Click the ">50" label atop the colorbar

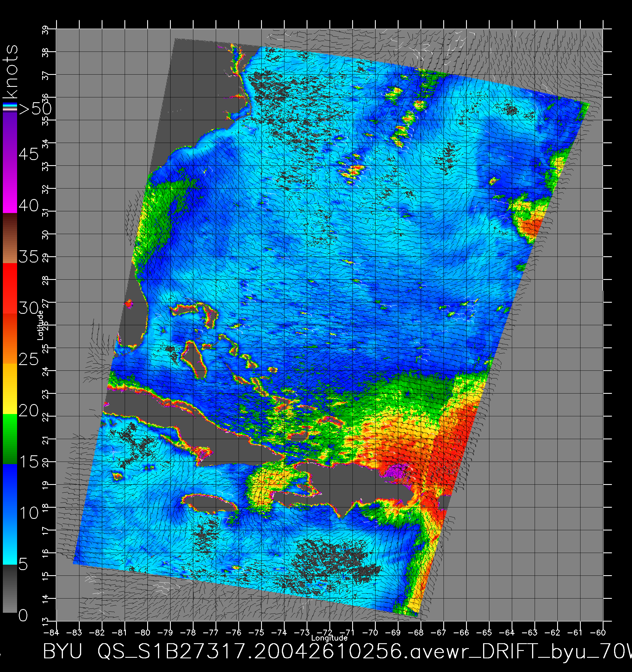point(35,109)
